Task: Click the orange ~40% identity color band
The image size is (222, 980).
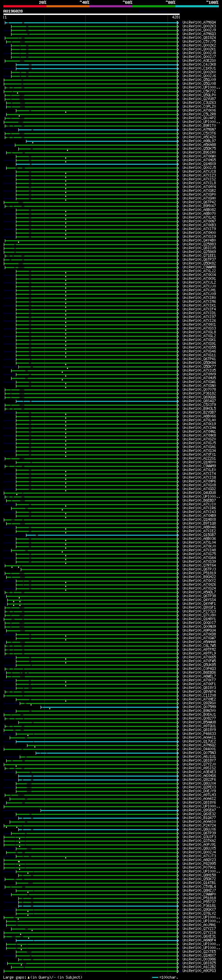Action: click(68, 6)
